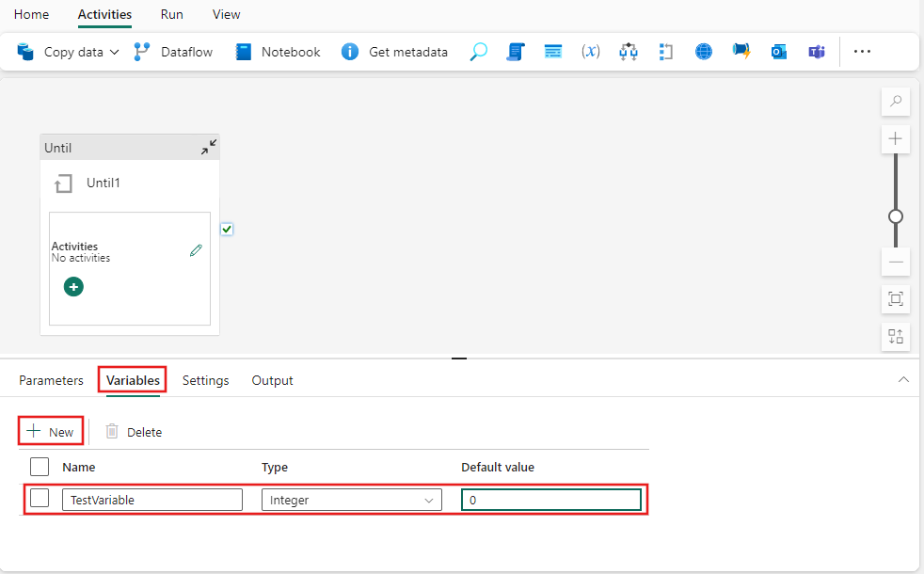Add an Office 365 Outlook activity
The image size is (924, 574).
tap(779, 52)
